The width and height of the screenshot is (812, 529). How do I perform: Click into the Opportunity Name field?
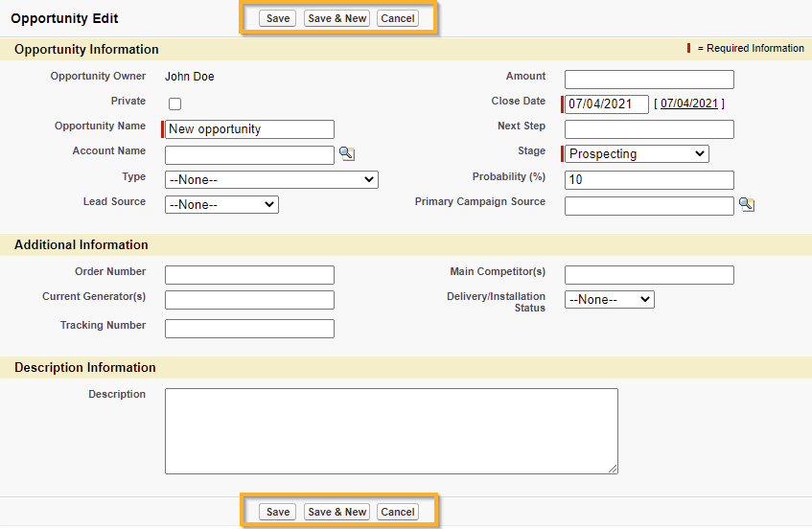pyautogui.click(x=249, y=129)
